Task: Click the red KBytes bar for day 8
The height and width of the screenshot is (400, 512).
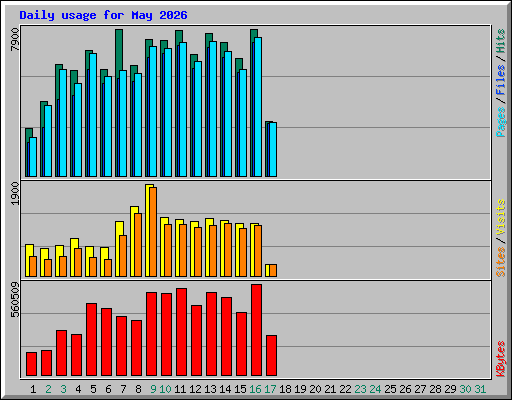Action: pyautogui.click(x=136, y=348)
